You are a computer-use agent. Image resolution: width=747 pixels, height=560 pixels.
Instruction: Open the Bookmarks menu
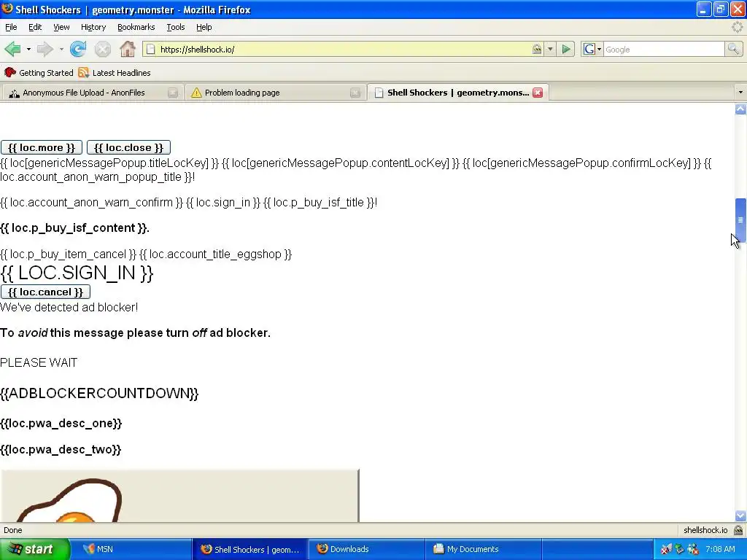(x=136, y=27)
